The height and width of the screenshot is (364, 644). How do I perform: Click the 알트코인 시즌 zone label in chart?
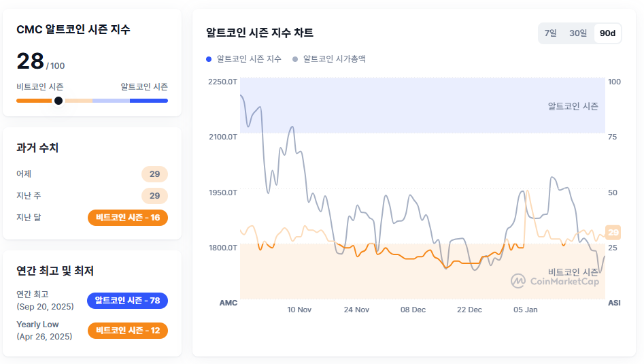pyautogui.click(x=573, y=106)
